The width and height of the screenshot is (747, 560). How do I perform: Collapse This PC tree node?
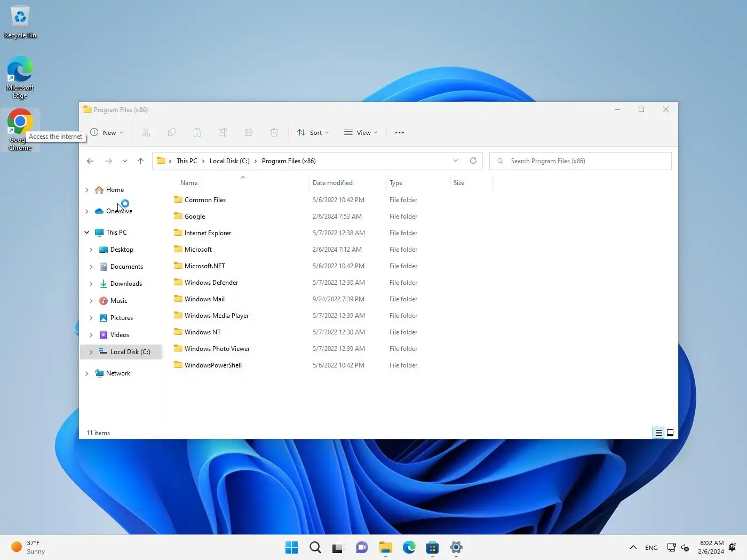(x=87, y=233)
